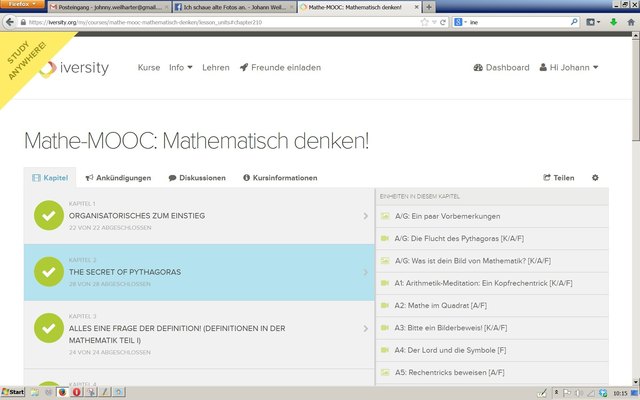Open the Google search engine selector
Screen dimensions: 640x400
coord(460,22)
